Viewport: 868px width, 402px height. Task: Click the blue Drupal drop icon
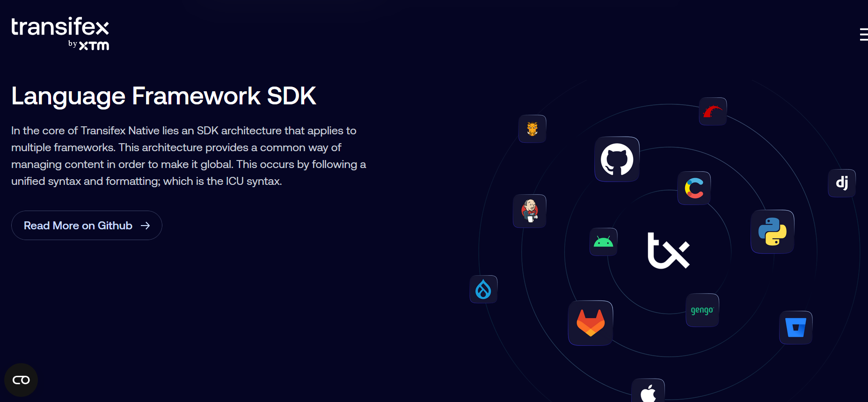tap(483, 289)
